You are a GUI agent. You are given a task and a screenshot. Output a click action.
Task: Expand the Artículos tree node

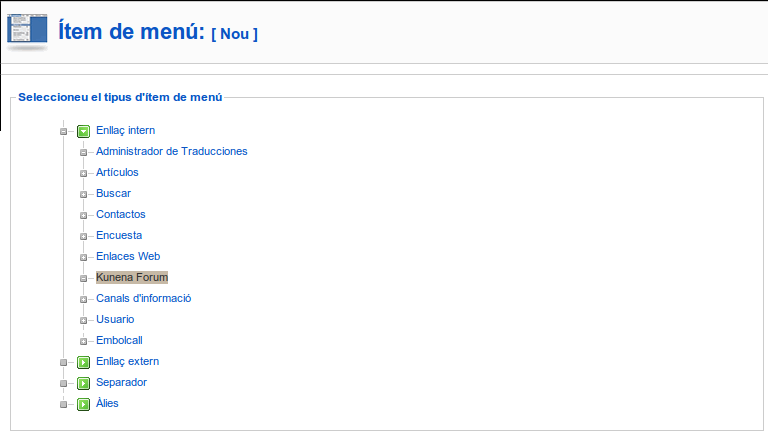point(85,173)
